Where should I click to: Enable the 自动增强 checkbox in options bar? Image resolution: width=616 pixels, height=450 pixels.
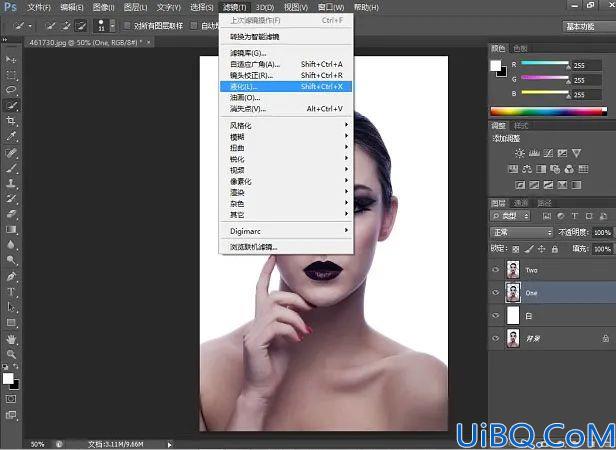click(x=193, y=26)
